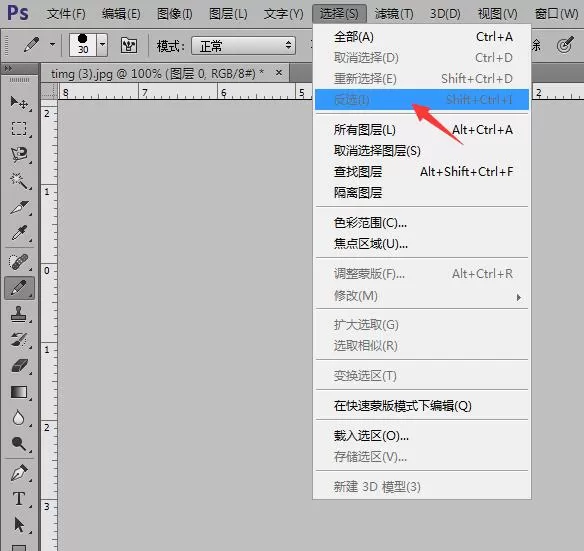Choose the Gradient tool
This screenshot has width=584, height=551.
pos(19,392)
